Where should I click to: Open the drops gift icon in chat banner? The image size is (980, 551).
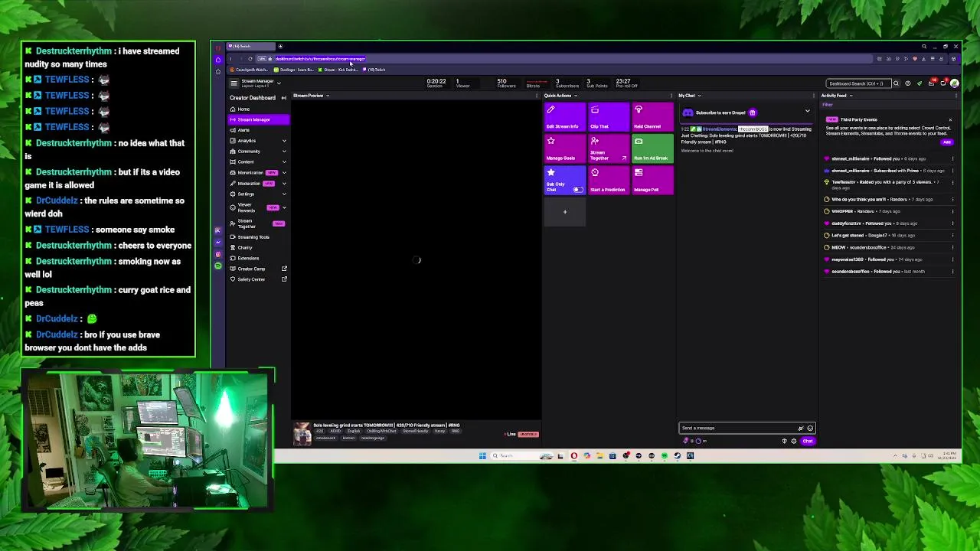click(752, 112)
